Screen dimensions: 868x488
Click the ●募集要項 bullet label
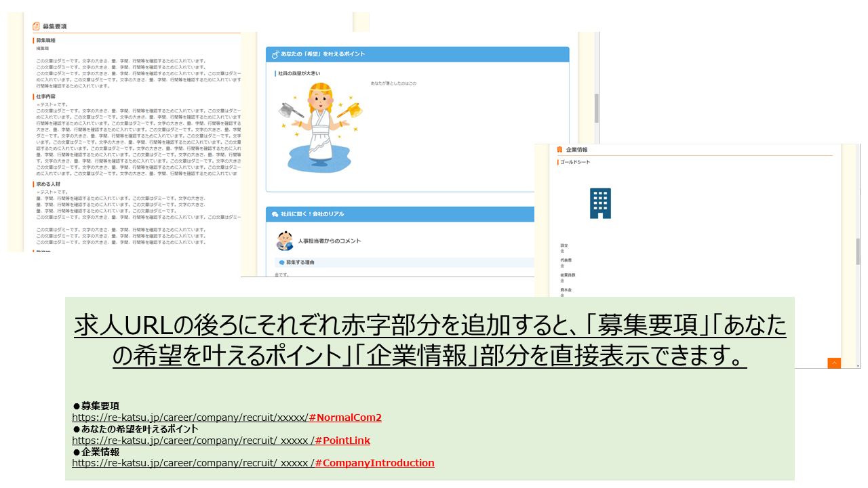[x=96, y=406]
